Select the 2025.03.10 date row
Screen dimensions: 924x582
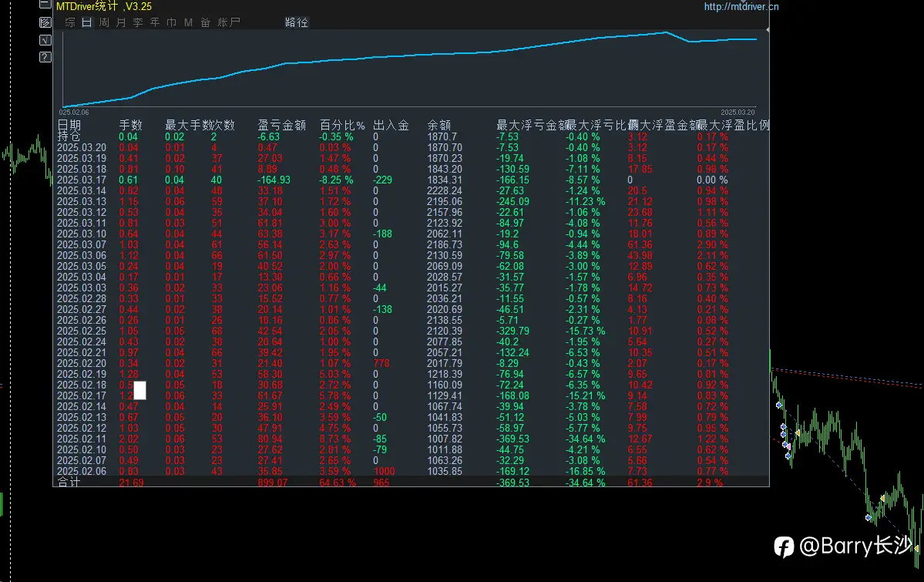[x=82, y=234]
